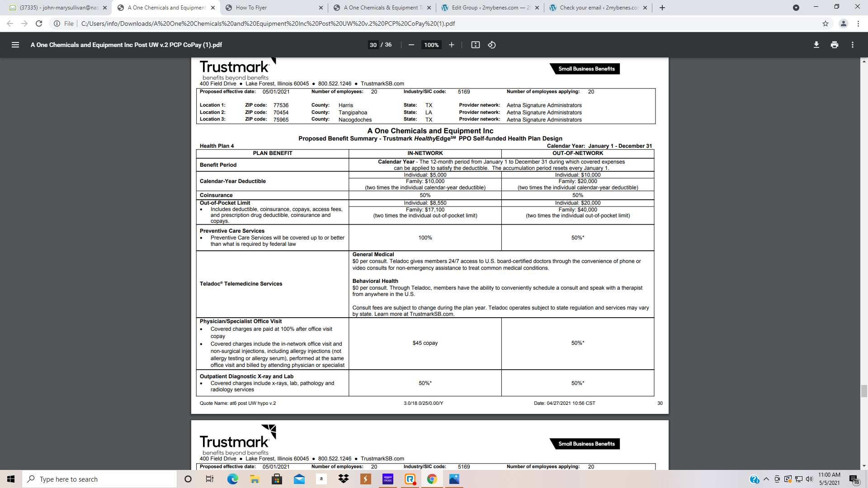Screen dimensions: 868x488
Task: Click the TrustmarkSB.com text on page 30
Action: [382, 84]
